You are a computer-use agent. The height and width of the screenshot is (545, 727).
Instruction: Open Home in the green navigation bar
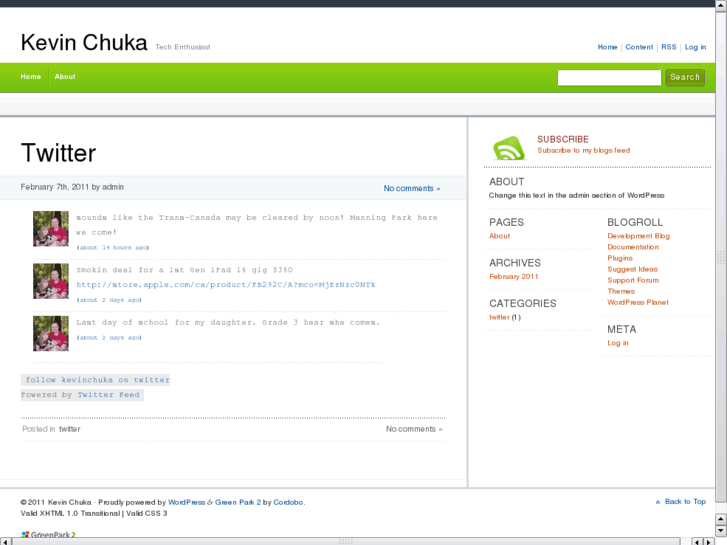(x=31, y=77)
